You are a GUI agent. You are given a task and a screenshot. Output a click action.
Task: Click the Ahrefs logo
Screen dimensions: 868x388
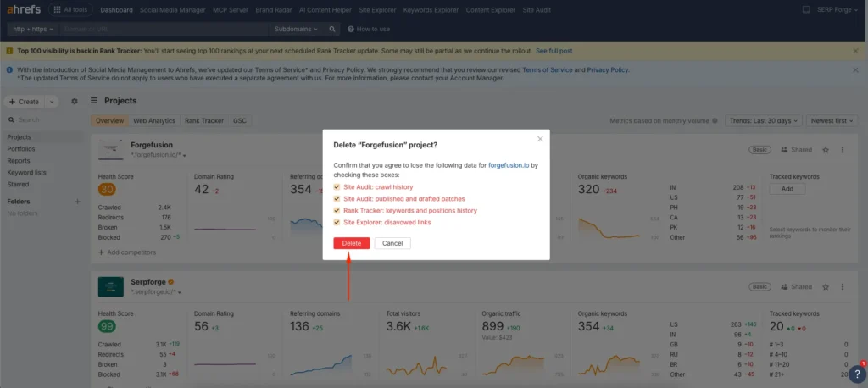24,9
